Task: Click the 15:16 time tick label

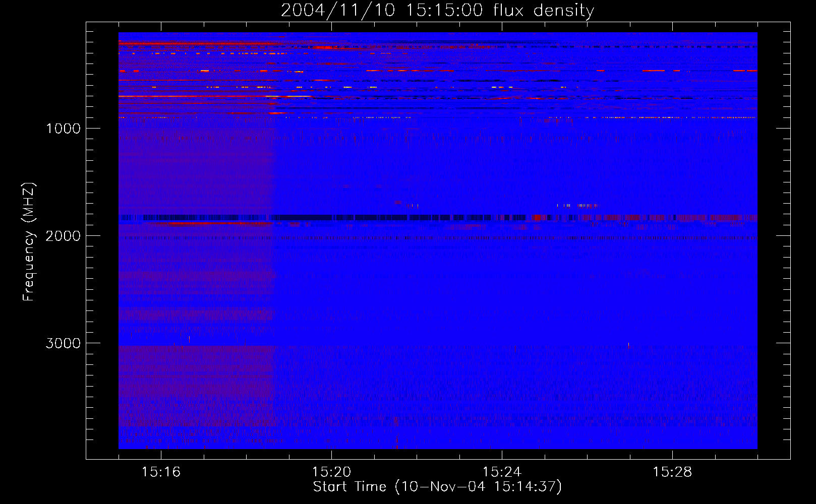Action: (x=161, y=472)
